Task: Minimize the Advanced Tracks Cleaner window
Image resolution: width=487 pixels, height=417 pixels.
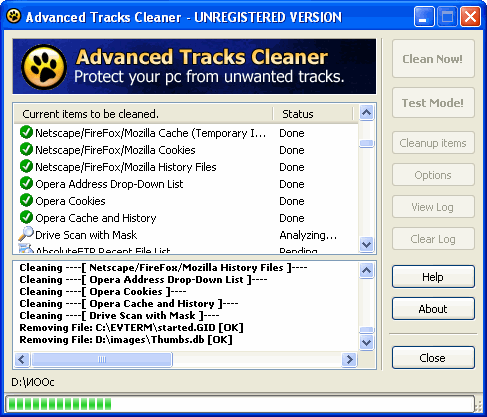Action: (x=424, y=16)
